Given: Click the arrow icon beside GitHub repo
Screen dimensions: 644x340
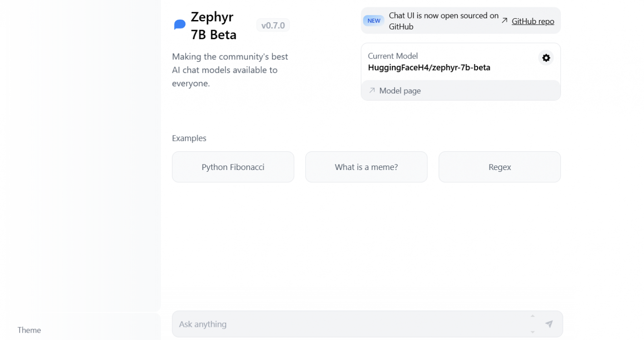Looking at the screenshot, I should (505, 20).
